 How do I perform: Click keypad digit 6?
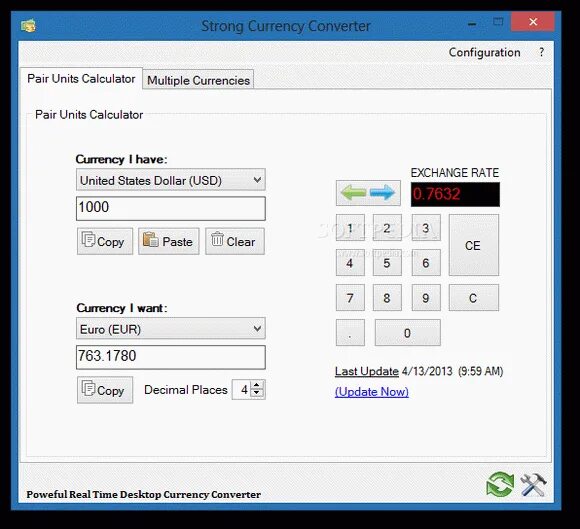coord(426,263)
